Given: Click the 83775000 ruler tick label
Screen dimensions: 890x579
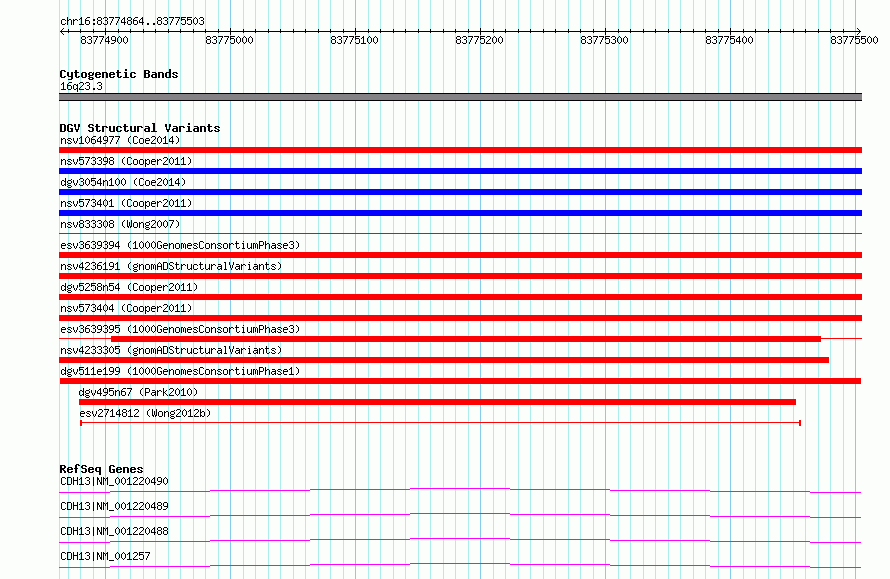Looking at the screenshot, I should [229, 40].
